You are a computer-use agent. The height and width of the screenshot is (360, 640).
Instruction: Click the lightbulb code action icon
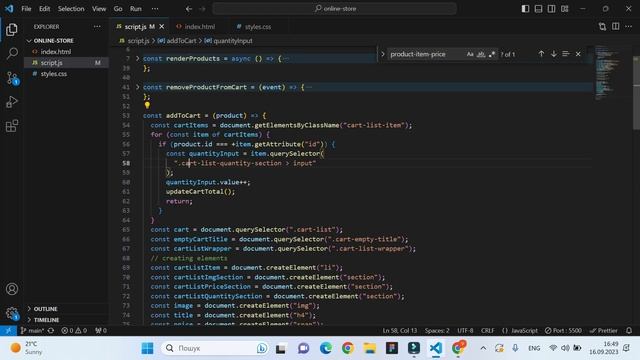coord(147,105)
